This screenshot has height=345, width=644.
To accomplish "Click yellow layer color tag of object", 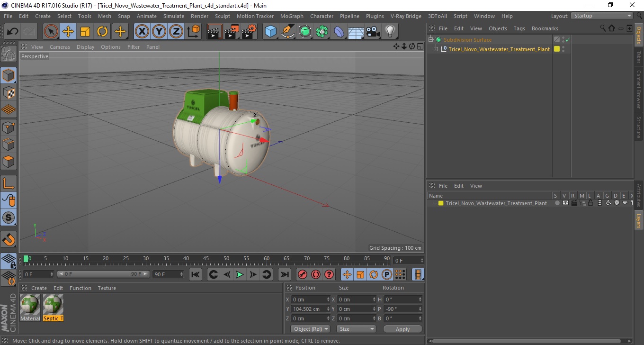I will 557,49.
